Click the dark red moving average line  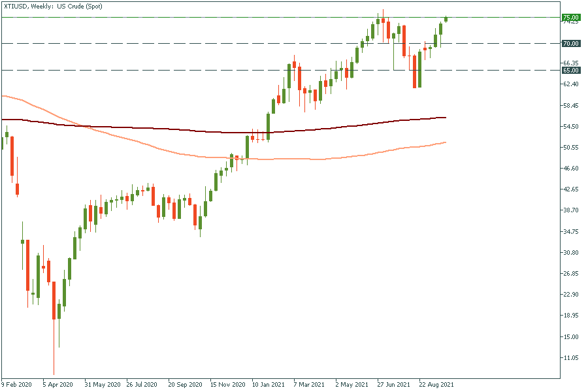[x=163, y=129]
